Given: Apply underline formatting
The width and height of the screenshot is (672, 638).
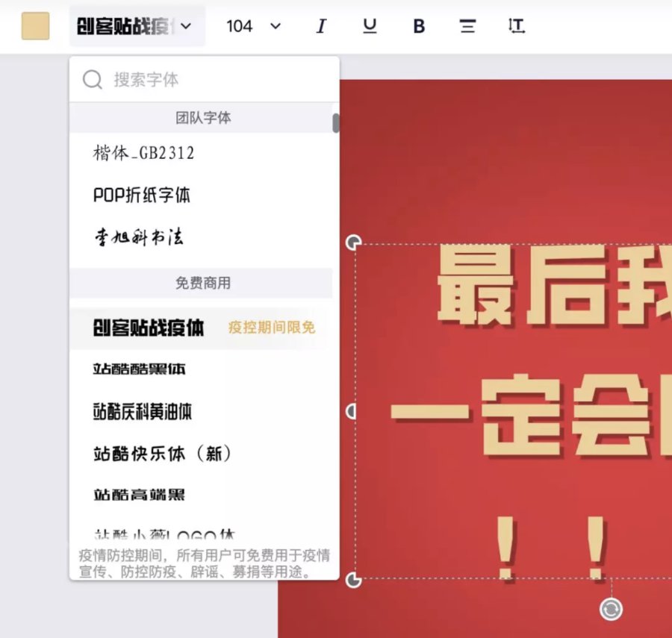Looking at the screenshot, I should coord(370,26).
